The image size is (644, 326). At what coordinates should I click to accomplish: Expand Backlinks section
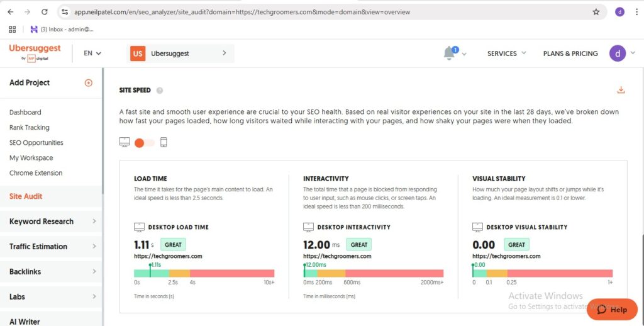point(51,271)
